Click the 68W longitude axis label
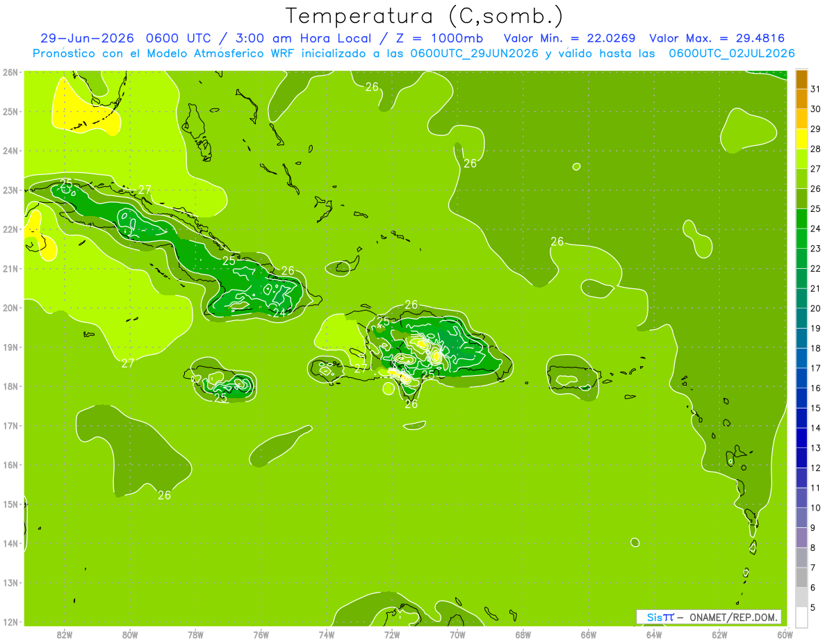834x644 pixels. (523, 634)
